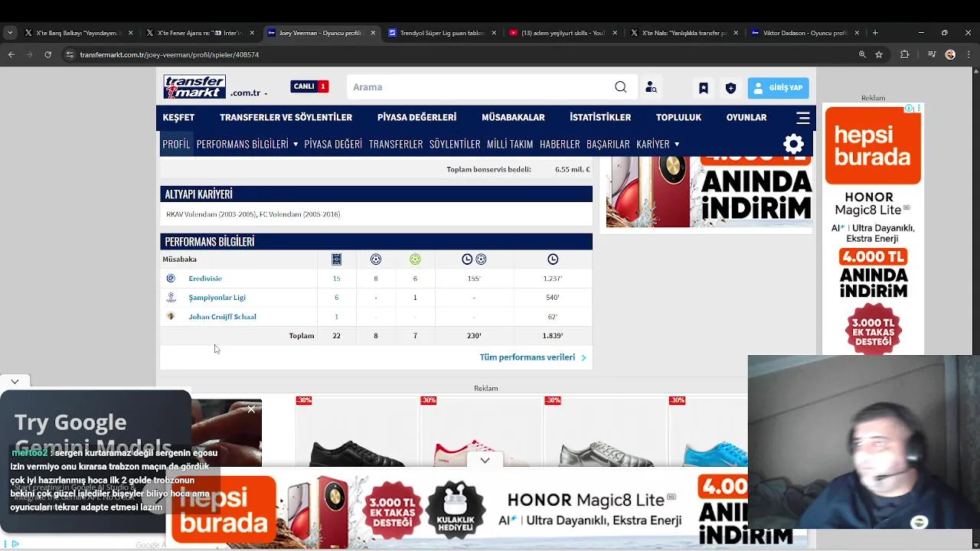Click the 15 matches link for Eredivisie
The width and height of the screenshot is (980, 551).
point(336,279)
